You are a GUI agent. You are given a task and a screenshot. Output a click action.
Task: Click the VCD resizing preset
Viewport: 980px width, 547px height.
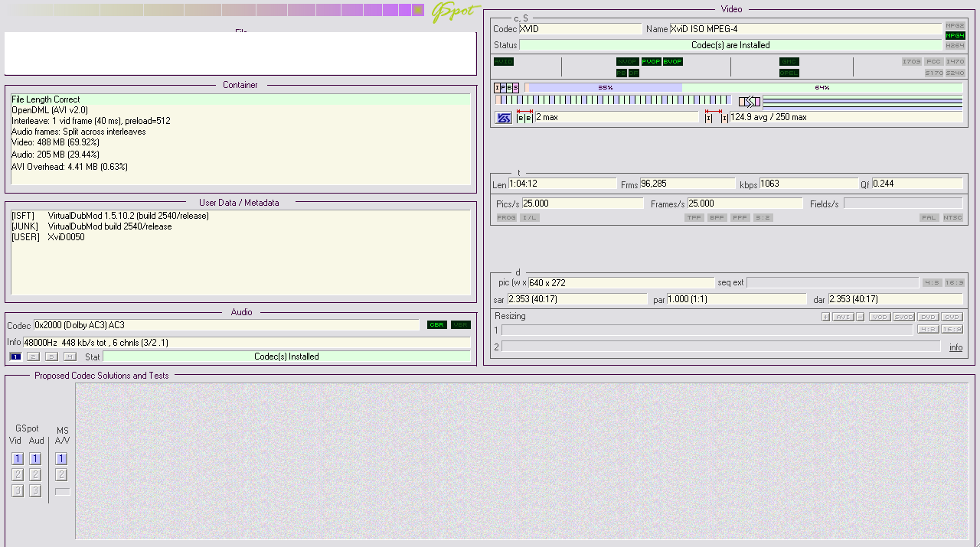coord(880,317)
